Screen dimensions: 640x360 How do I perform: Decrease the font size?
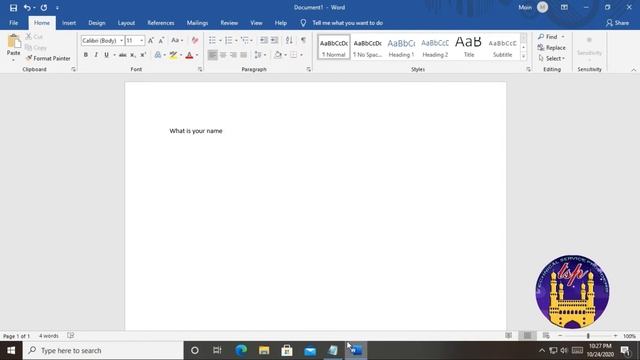(x=161, y=40)
